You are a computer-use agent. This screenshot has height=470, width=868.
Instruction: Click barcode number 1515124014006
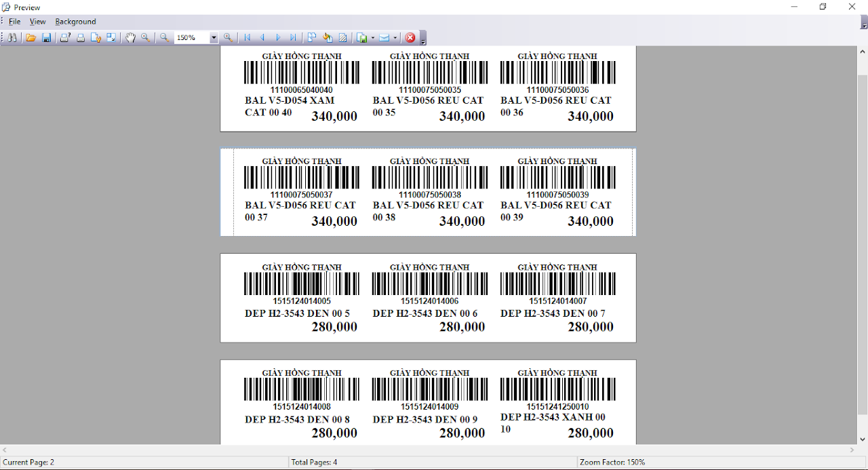[x=430, y=300]
